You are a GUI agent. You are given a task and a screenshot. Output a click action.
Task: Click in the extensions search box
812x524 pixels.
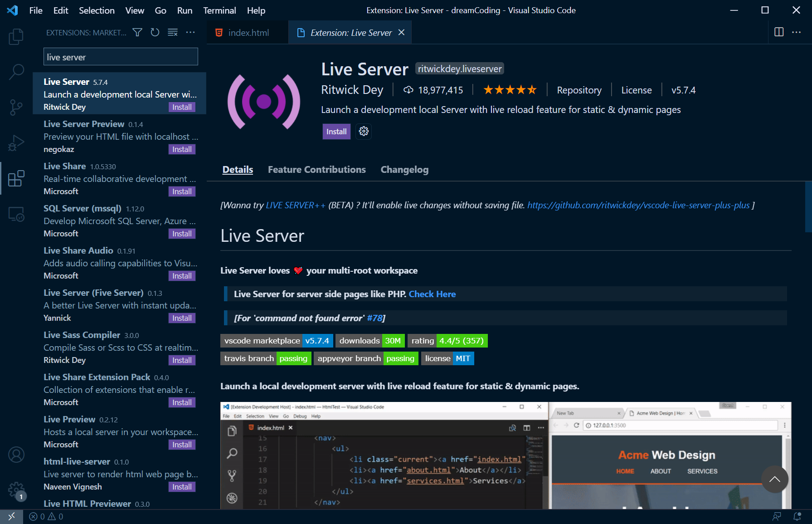point(121,57)
